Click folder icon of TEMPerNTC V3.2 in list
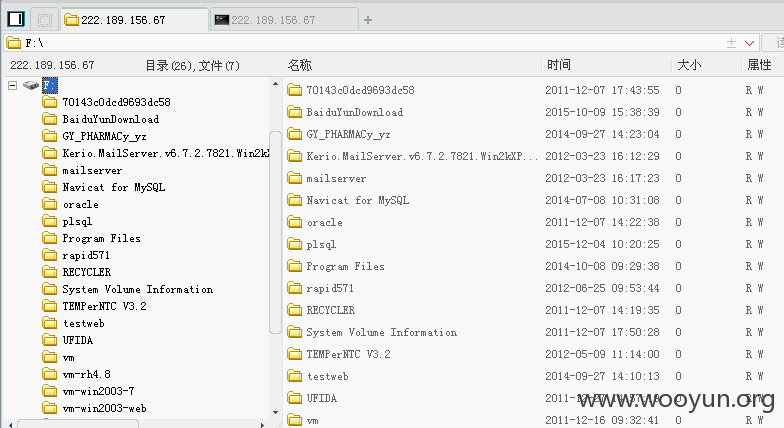Viewport: 784px width, 428px height. (294, 354)
